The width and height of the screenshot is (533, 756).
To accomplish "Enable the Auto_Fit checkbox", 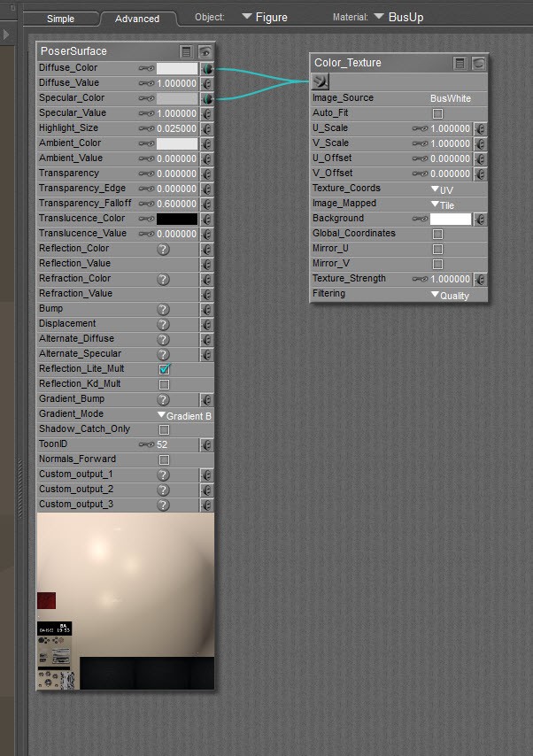I will [x=437, y=114].
